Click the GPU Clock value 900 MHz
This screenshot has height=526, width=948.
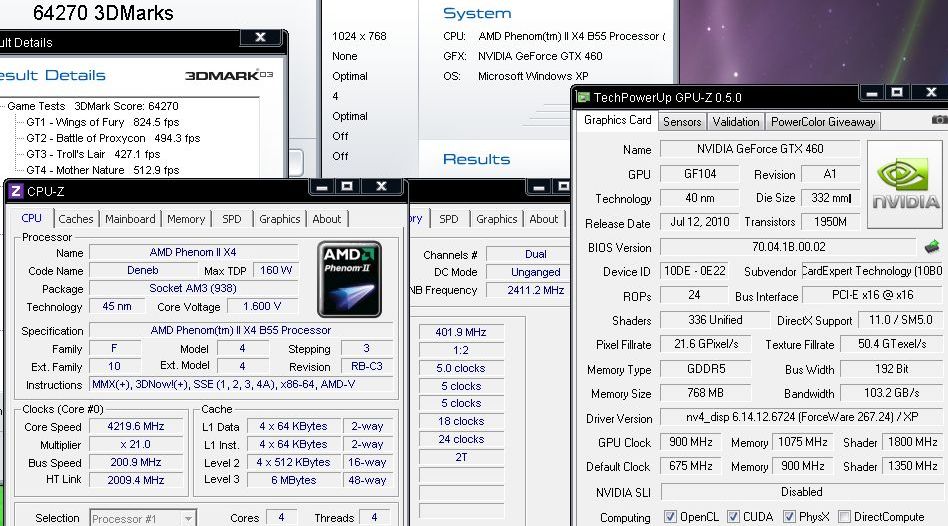point(690,442)
